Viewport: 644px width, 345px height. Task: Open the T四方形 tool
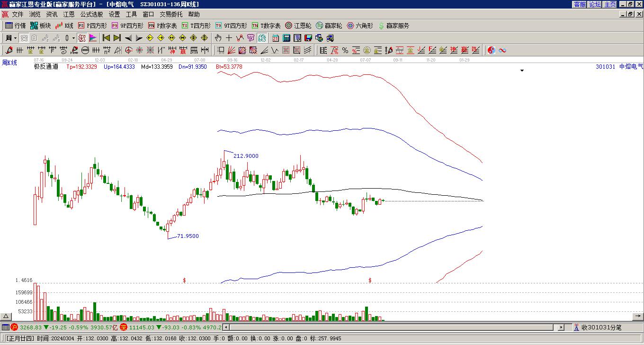tap(196, 26)
